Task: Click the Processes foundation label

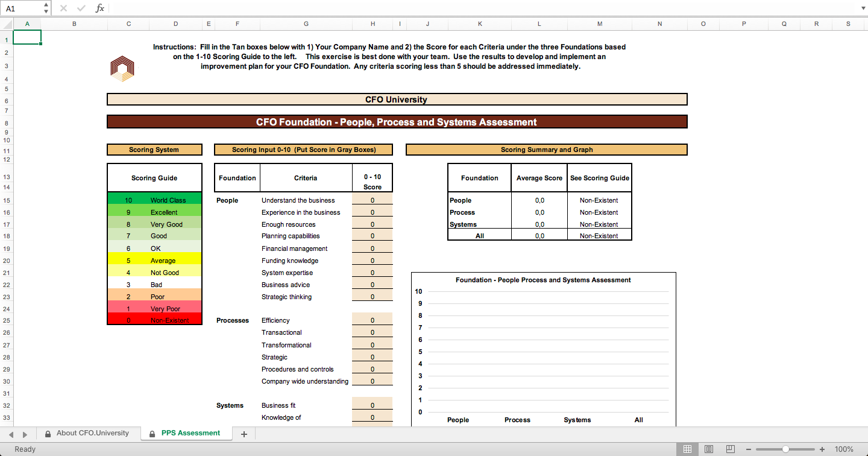Action: pyautogui.click(x=233, y=320)
